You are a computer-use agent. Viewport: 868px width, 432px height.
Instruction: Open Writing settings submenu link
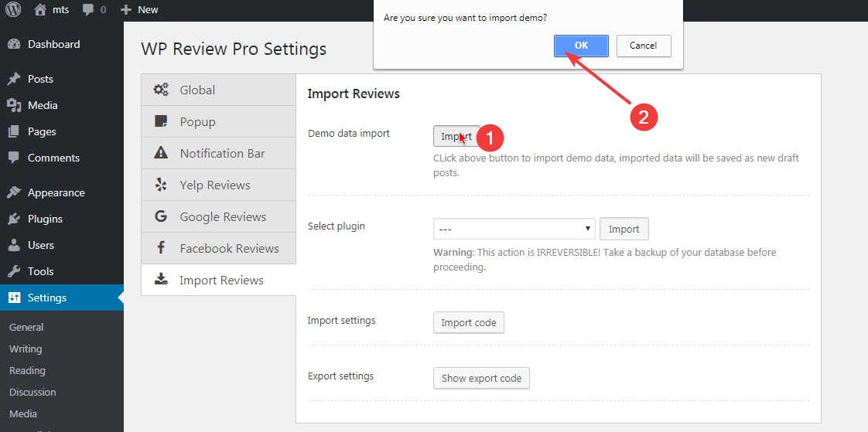point(26,349)
